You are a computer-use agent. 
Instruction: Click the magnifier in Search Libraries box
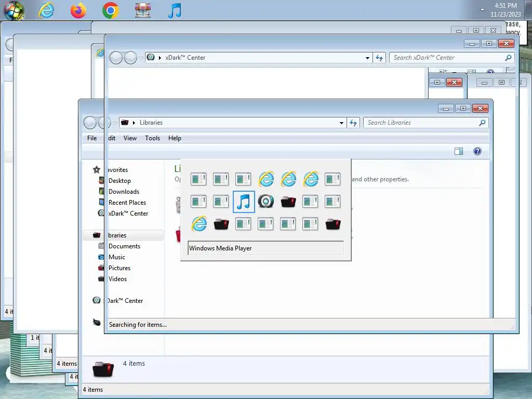482,123
